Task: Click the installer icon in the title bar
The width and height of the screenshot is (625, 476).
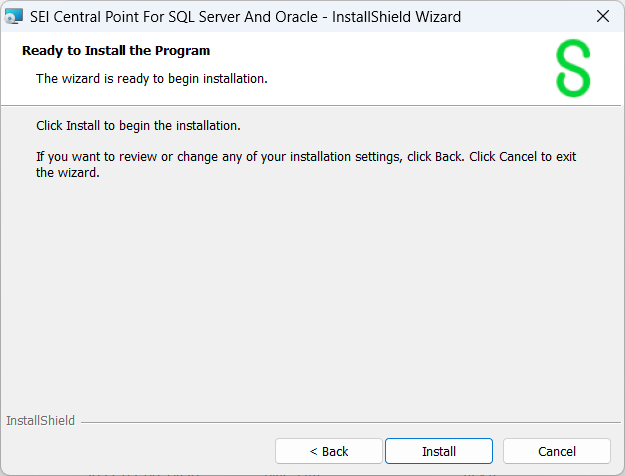Action: pyautogui.click(x=15, y=16)
